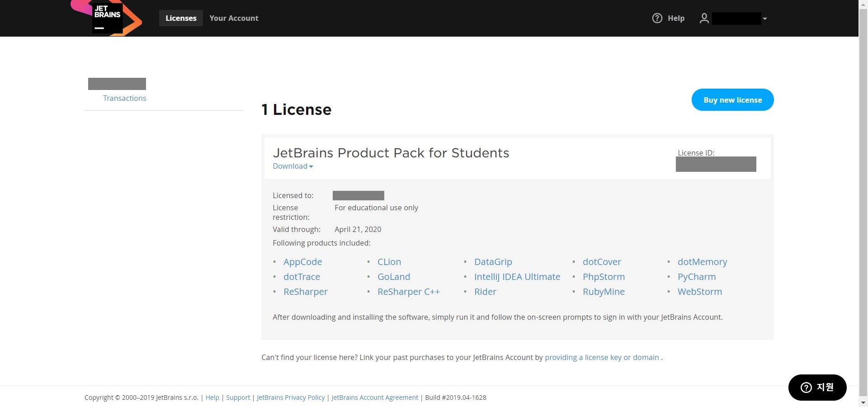Viewport: 868px width, 407px height.
Task: Click the 지원 support chat button
Action: (x=817, y=388)
